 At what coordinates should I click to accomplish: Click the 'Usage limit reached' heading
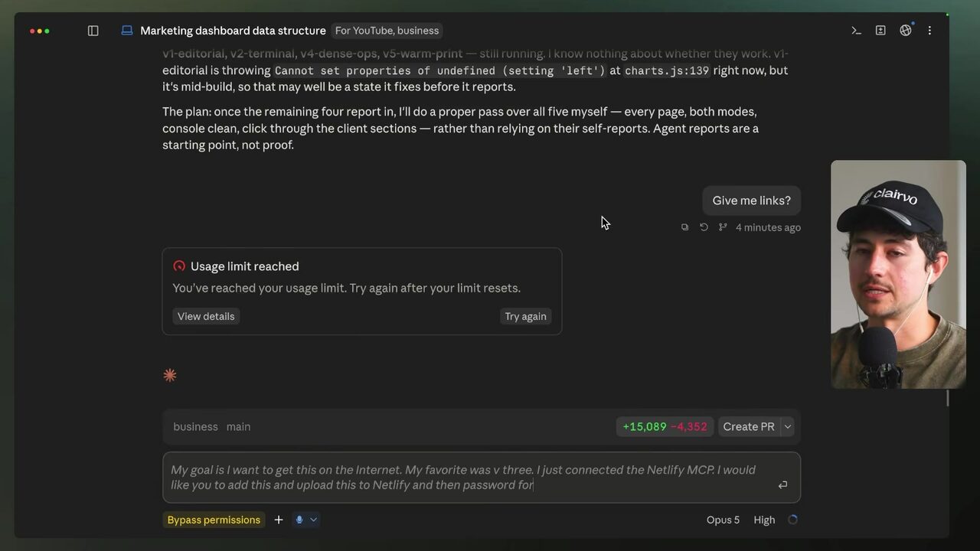244,266
